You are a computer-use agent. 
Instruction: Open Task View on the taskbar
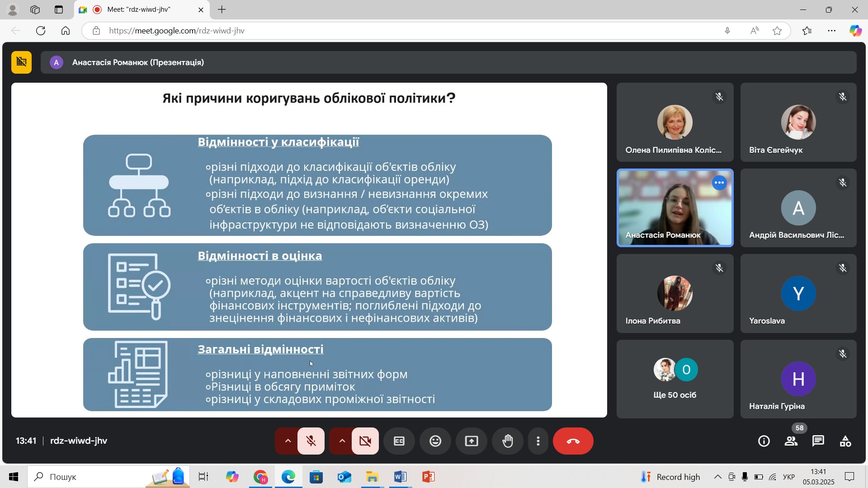tap(203, 477)
